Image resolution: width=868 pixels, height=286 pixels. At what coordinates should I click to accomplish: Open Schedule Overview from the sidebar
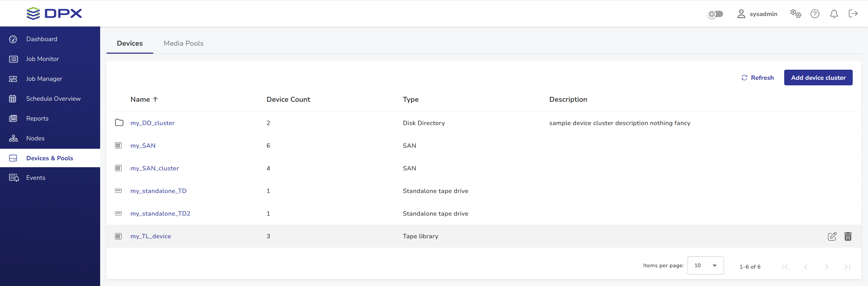click(53, 99)
